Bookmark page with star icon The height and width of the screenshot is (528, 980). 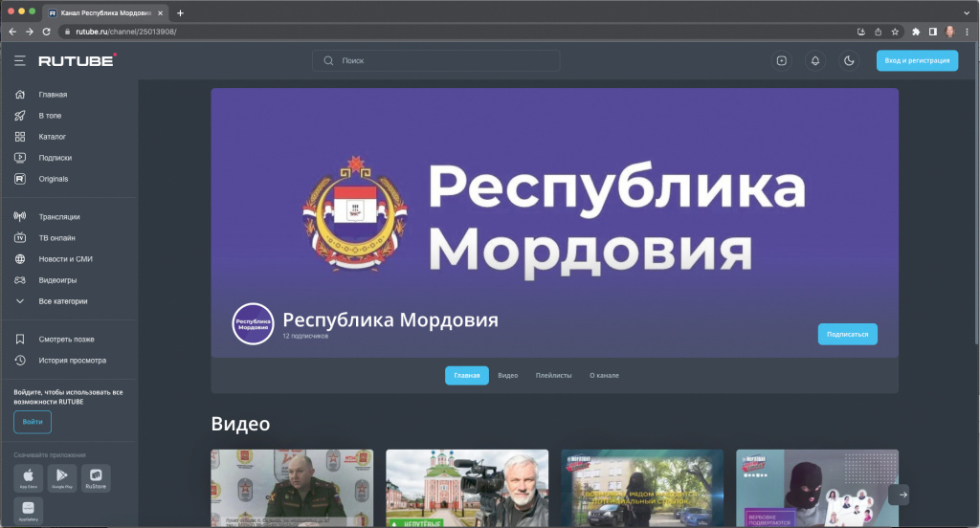tap(895, 32)
